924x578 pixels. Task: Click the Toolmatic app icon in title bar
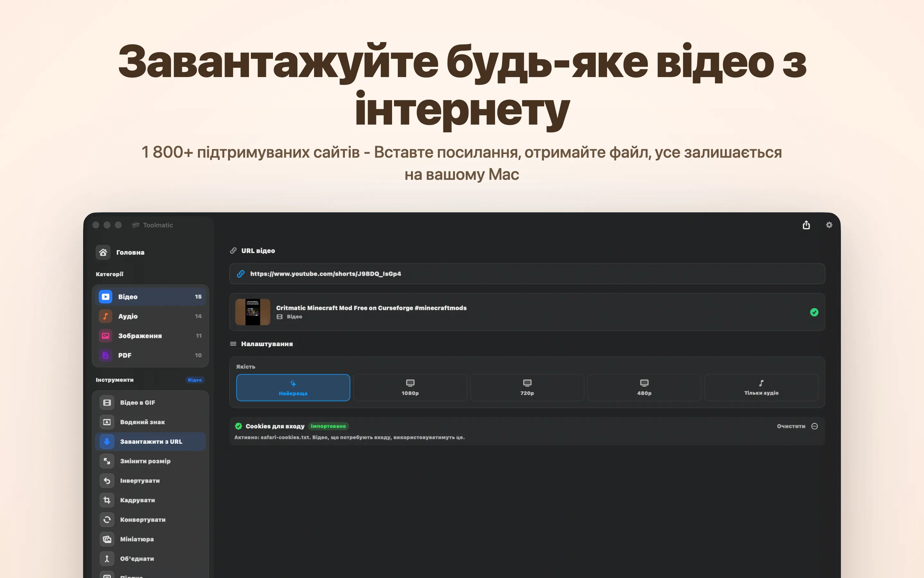pyautogui.click(x=135, y=225)
